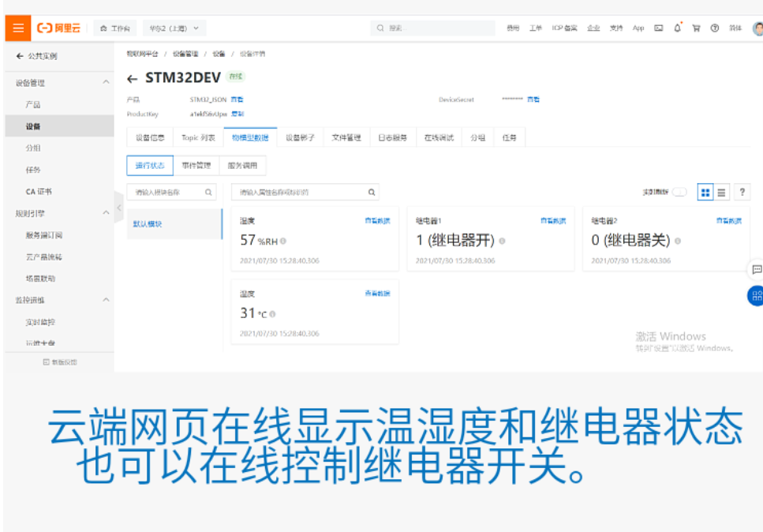Collapse the 设备管理 sidebar section
This screenshot has height=532, width=763.
click(x=106, y=82)
